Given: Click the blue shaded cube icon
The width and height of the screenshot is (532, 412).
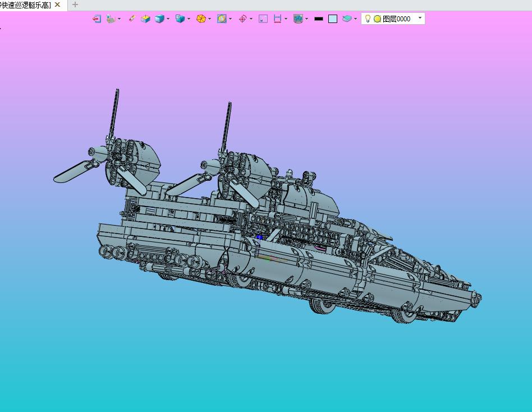Looking at the screenshot, I should point(159,19).
